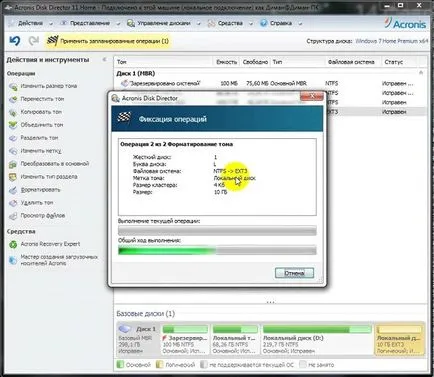434x377 pixels.
Task: Click the Диск 1 (MBR) group heading
Action: pyautogui.click(x=135, y=73)
